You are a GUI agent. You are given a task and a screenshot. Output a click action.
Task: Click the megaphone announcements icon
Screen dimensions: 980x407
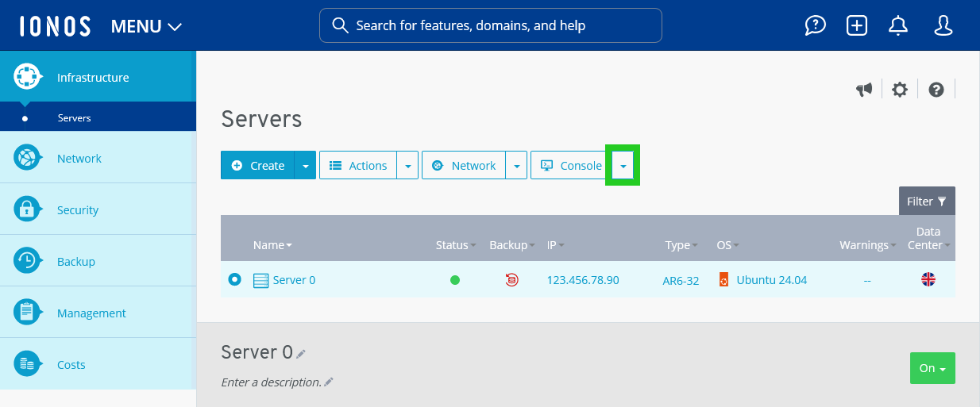click(x=864, y=90)
